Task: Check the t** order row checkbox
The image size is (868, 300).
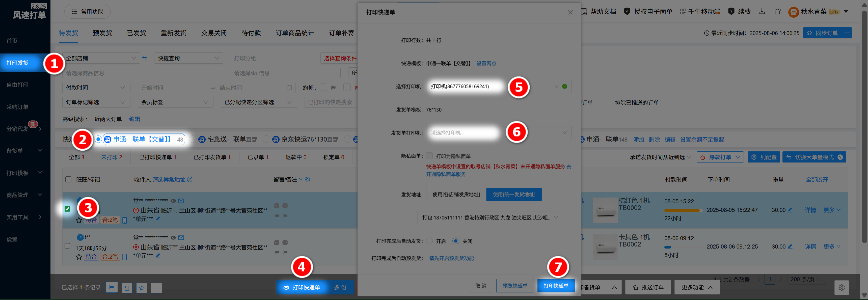Action: (67, 246)
